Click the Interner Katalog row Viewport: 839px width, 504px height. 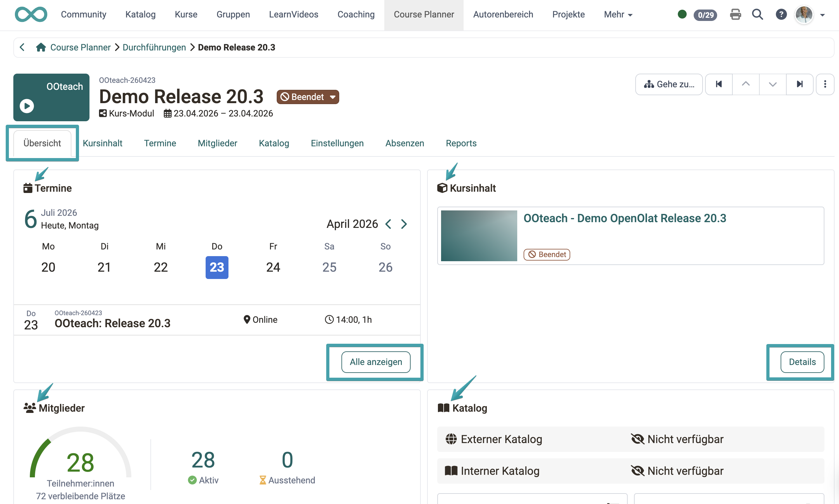[631, 471]
